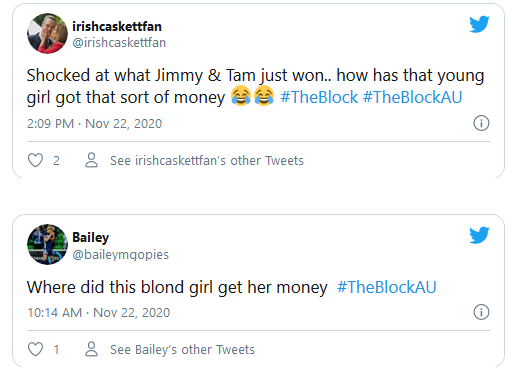
Task: Open Bailey's profile picture
Action: (47, 244)
